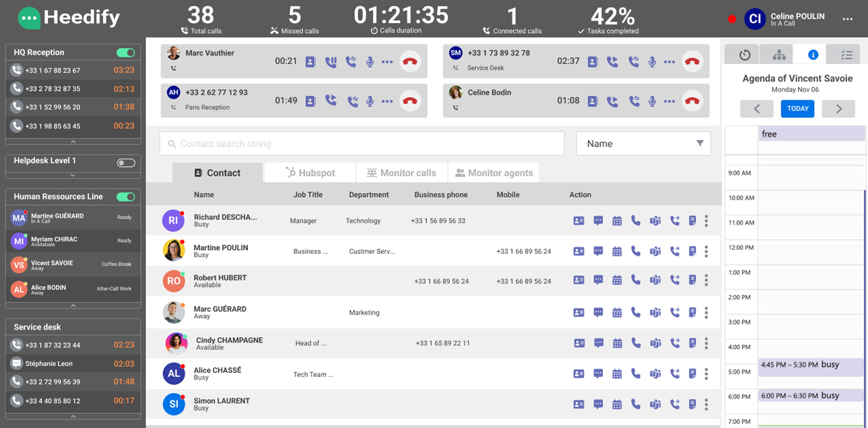Start a chat with Martine POULIN
The image size is (868, 428).
598,251
